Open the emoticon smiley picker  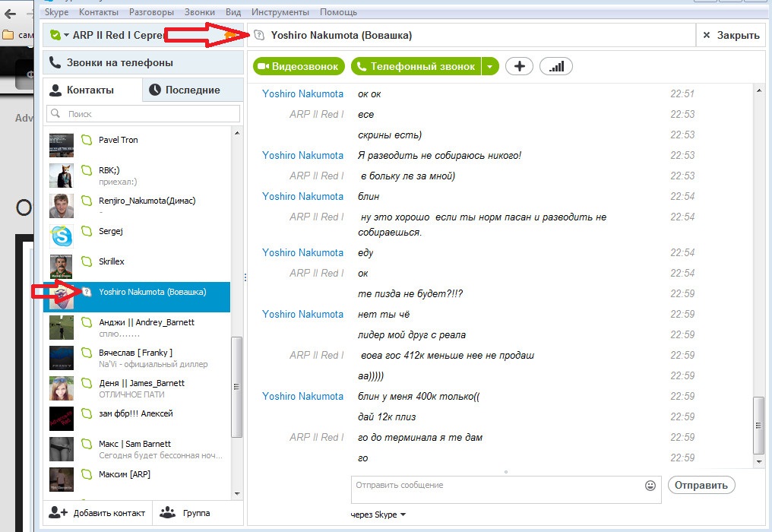click(650, 486)
